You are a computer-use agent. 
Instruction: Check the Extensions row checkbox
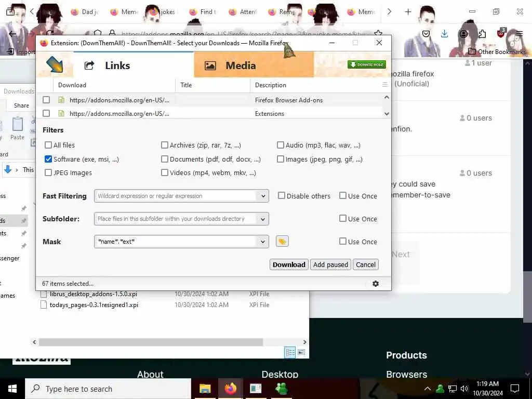pos(46,113)
